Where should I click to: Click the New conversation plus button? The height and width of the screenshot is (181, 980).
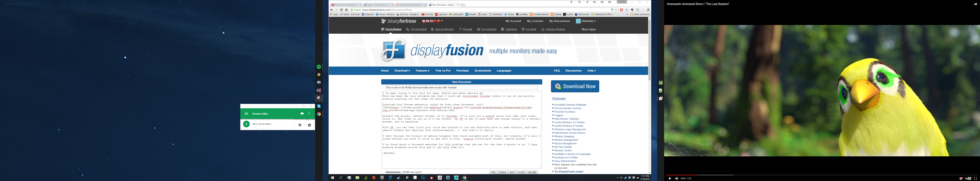(x=246, y=124)
